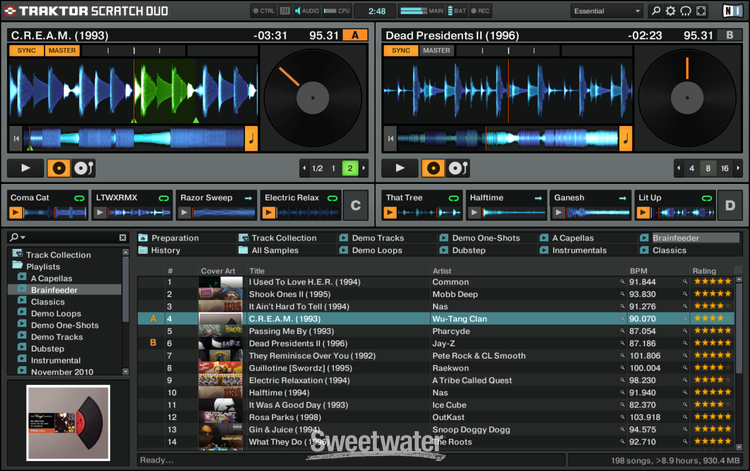Select Deck A relative vinyl mode icon
This screenshot has height=471, width=750.
coord(84,168)
